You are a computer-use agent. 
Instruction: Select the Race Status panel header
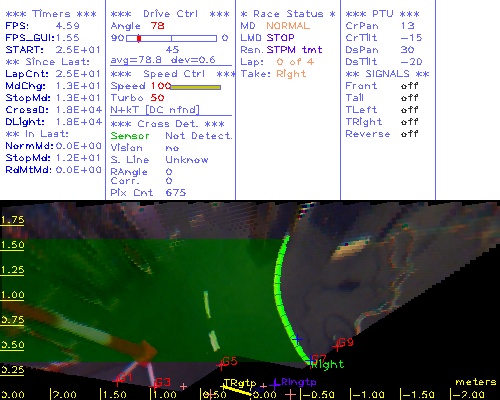tap(288, 14)
